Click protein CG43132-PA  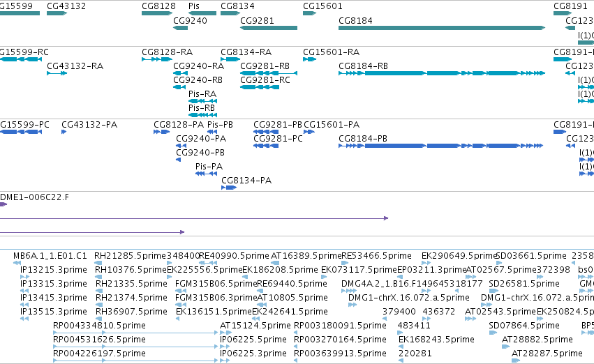89,125
